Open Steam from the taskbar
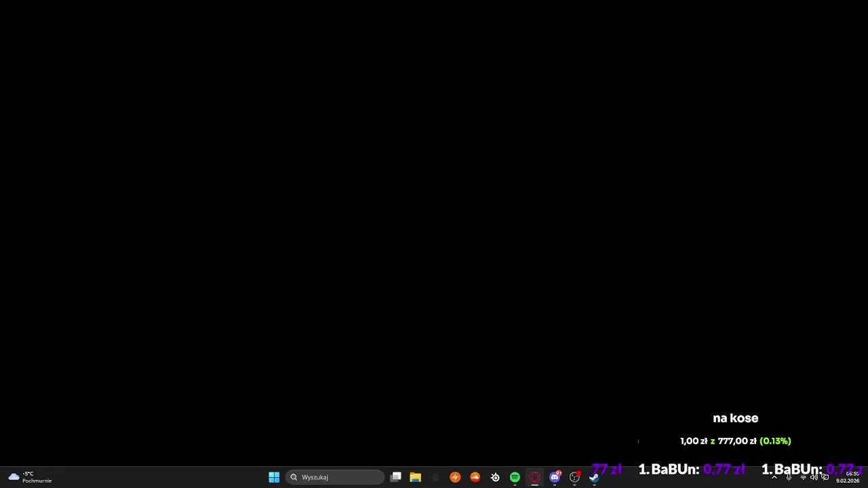The height and width of the screenshot is (488, 868). [594, 477]
